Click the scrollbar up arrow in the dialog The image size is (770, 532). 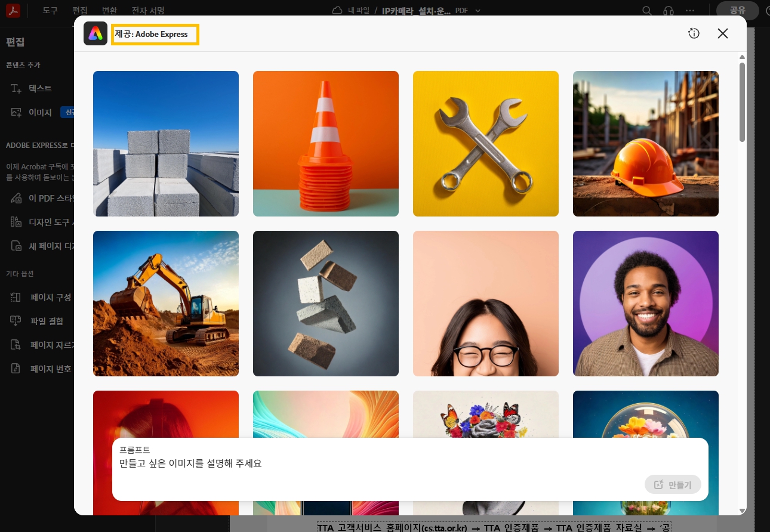[742, 57]
